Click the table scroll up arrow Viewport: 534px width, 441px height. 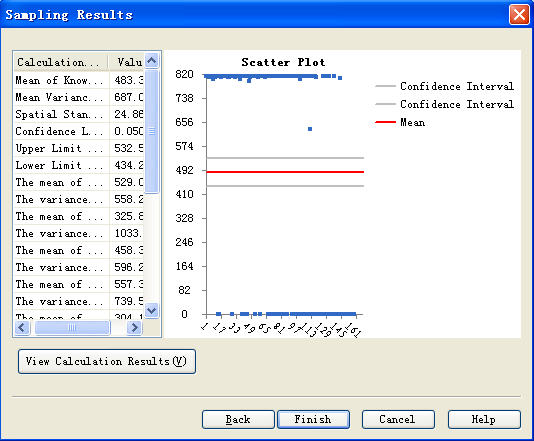[x=152, y=61]
